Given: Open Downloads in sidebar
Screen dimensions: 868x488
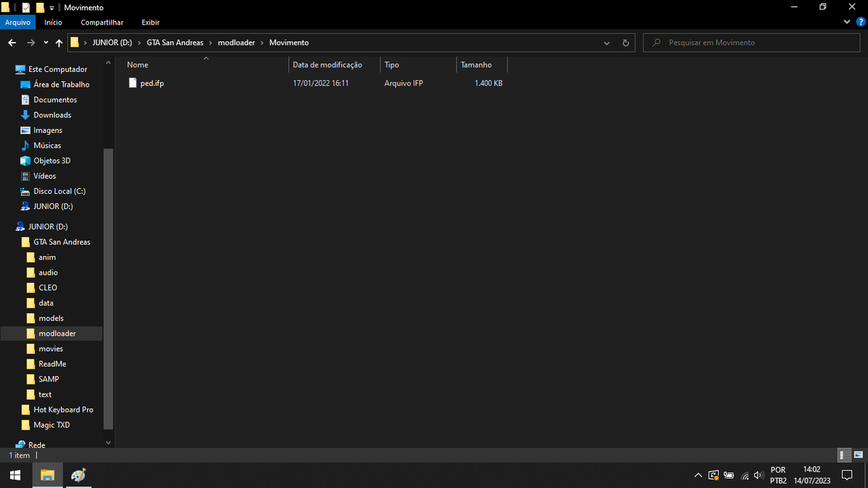Looking at the screenshot, I should pos(52,115).
